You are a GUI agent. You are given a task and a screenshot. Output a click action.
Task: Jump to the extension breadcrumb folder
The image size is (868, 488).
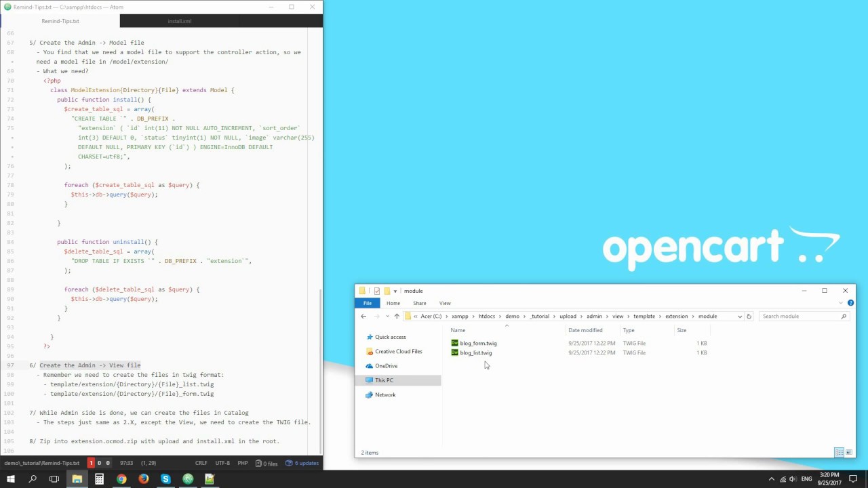(676, 317)
